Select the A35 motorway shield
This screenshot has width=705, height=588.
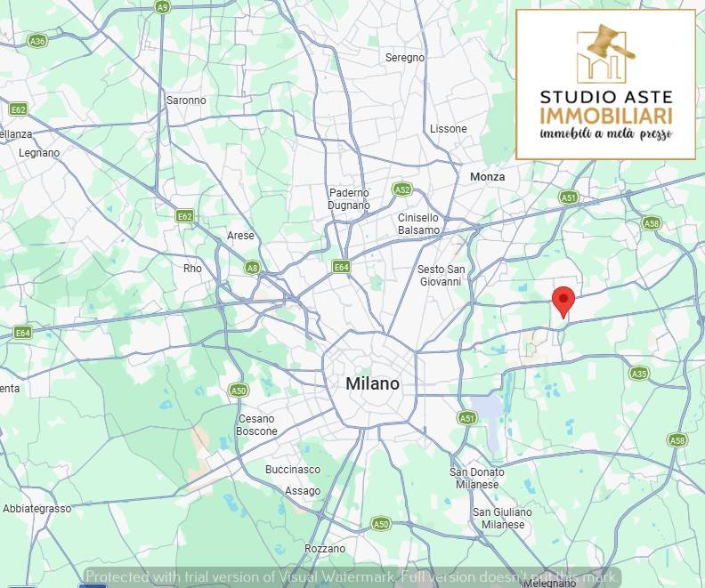pos(639,374)
